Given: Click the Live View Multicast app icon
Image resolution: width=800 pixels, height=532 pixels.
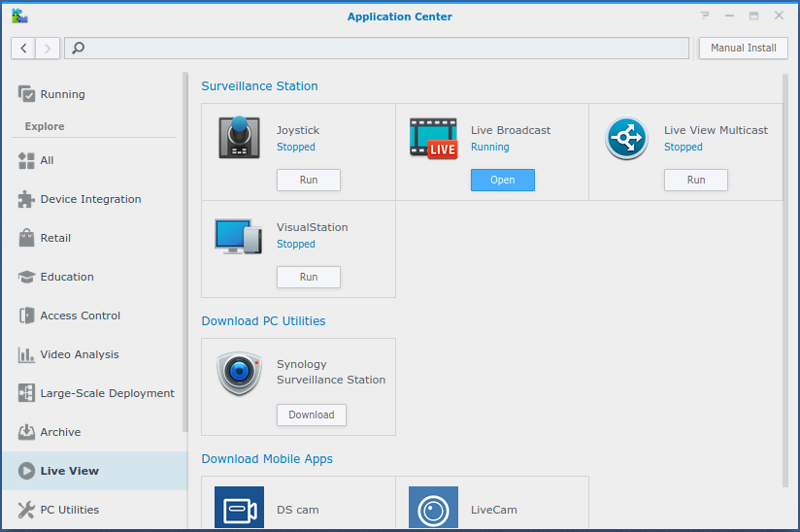Looking at the screenshot, I should [x=626, y=138].
